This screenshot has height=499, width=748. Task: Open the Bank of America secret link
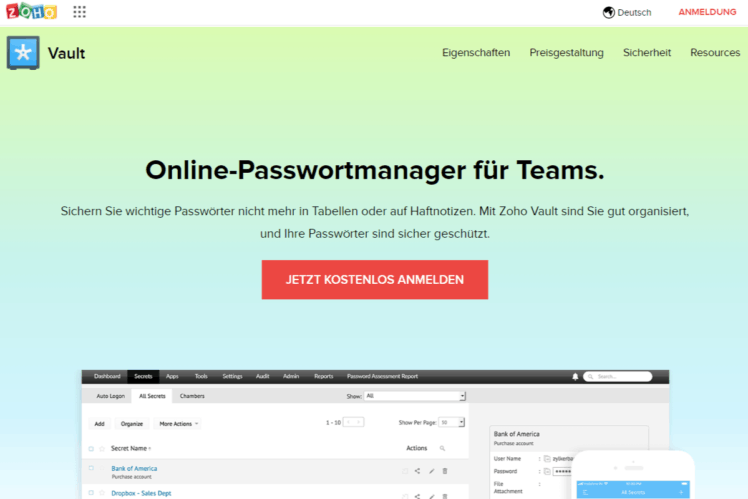(134, 468)
